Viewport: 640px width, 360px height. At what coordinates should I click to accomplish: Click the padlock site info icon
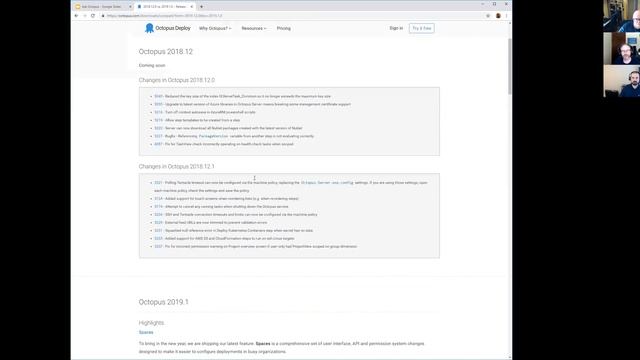pyautogui.click(x=103, y=16)
